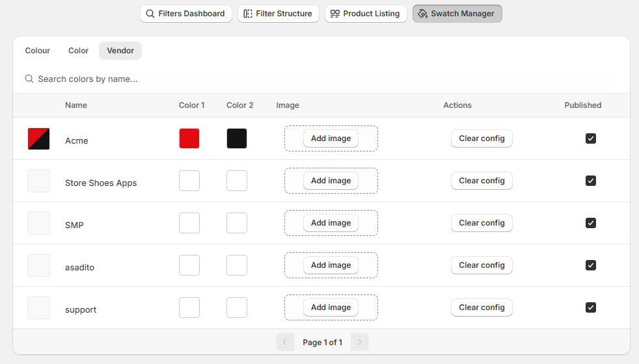Click the magnifier icon in Filters Dashboard

(x=150, y=14)
